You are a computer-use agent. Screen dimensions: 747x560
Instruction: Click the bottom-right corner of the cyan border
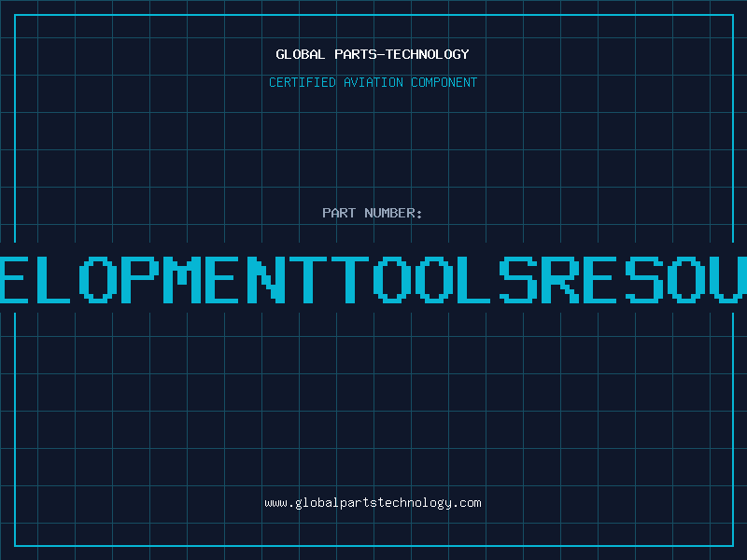point(732,545)
